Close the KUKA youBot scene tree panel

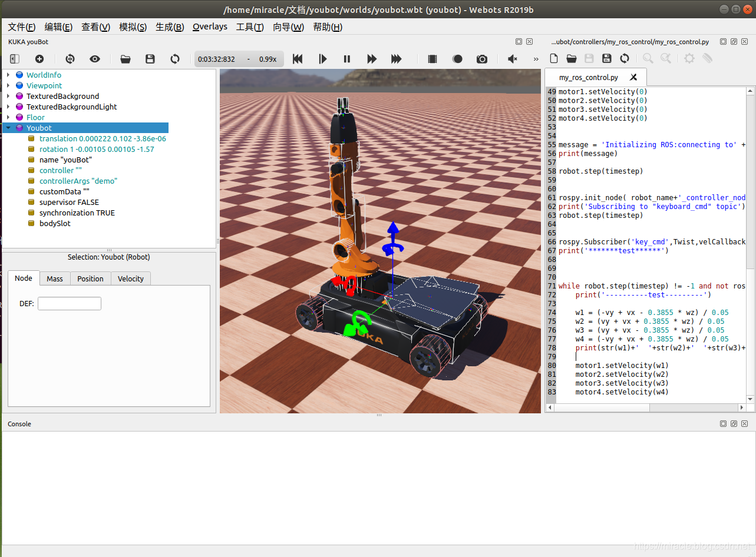click(x=529, y=42)
